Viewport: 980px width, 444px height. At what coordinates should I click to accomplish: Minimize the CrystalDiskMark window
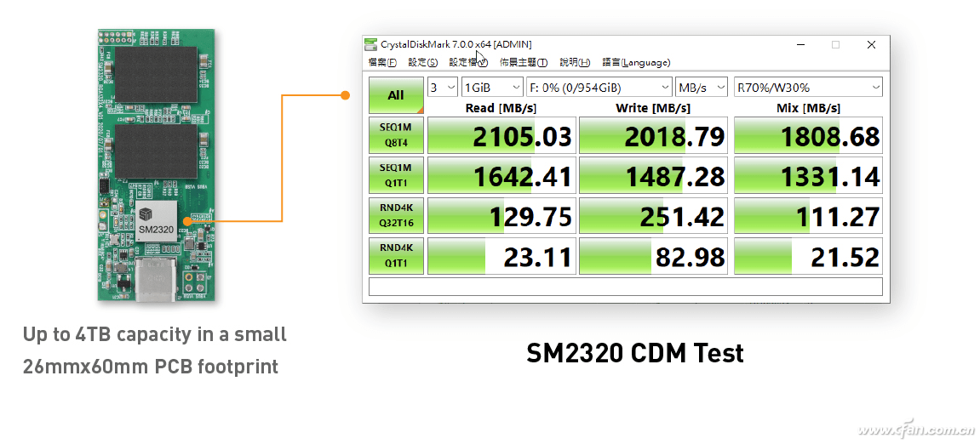(800, 44)
